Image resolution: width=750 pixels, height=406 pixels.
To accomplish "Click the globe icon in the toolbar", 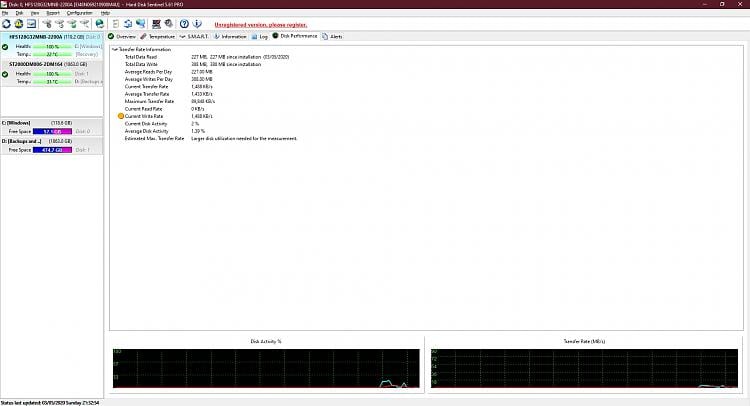I will coord(99,22).
